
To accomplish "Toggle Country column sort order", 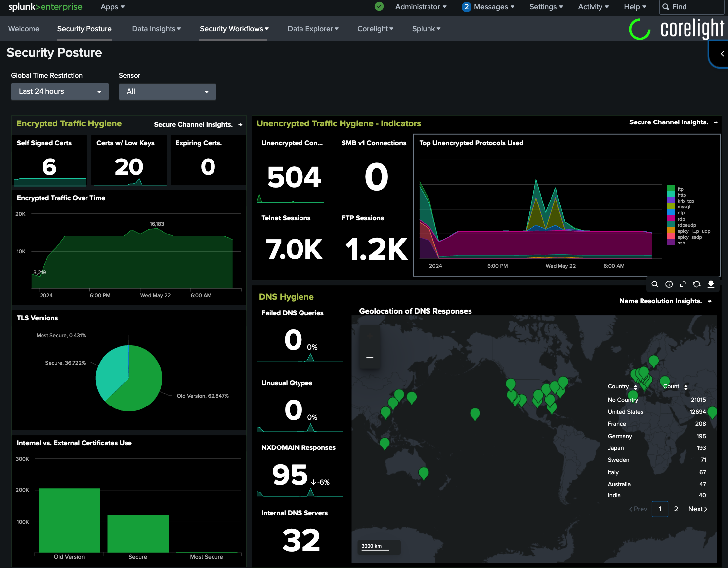I will pyautogui.click(x=637, y=386).
